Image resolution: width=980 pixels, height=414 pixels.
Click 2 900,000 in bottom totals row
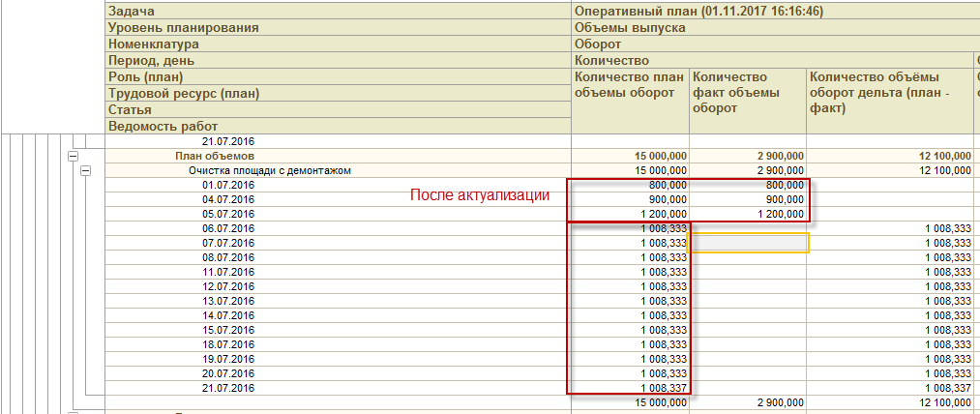[x=780, y=402]
